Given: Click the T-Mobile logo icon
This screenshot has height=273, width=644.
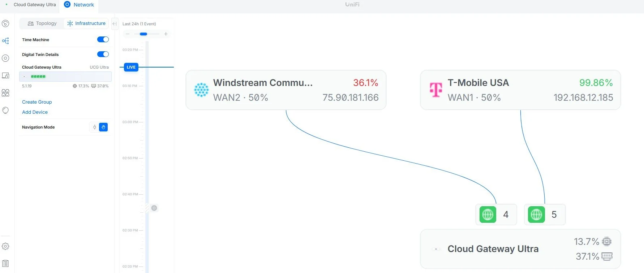Looking at the screenshot, I should pos(436,90).
